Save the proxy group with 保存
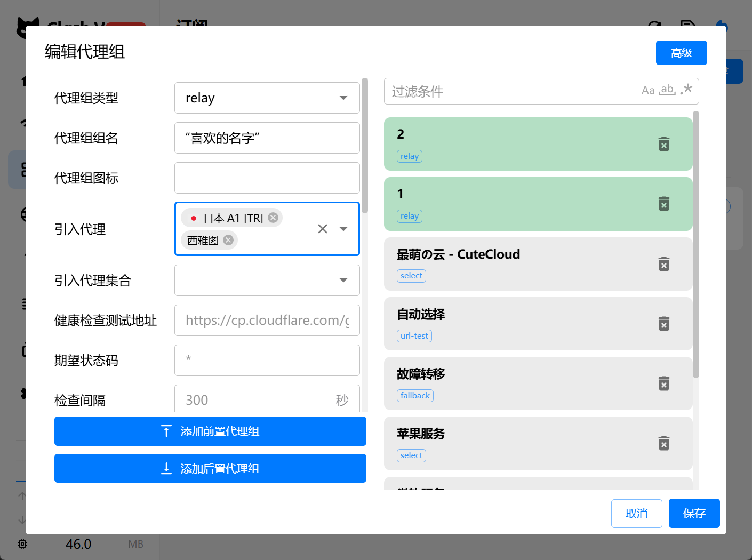Viewport: 752px width, 560px height. tap(694, 513)
